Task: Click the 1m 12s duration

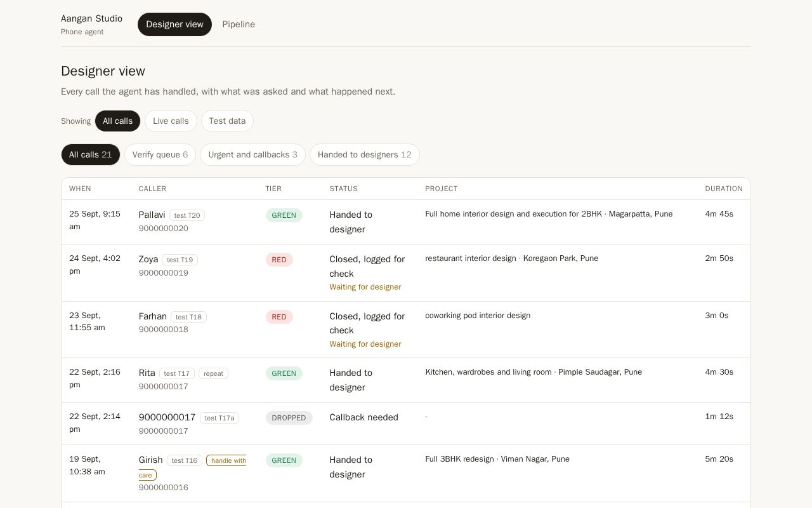Action: point(719,417)
